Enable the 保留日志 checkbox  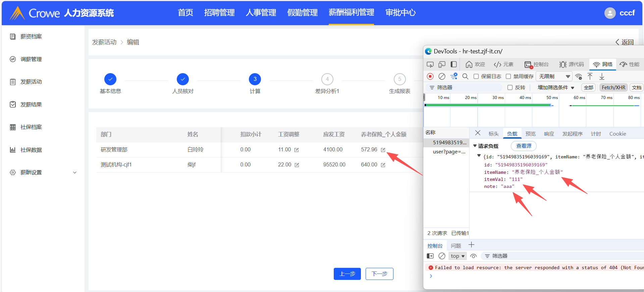[476, 77]
